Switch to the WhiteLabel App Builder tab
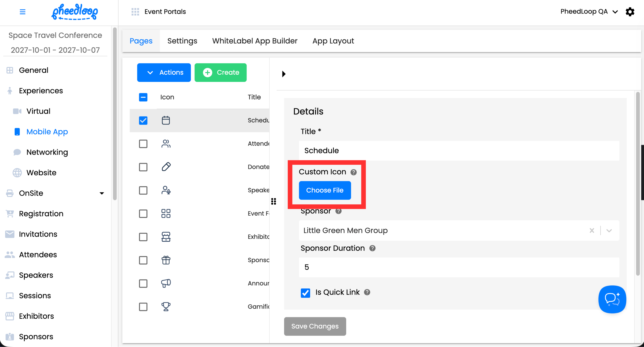The width and height of the screenshot is (644, 347). tap(254, 41)
